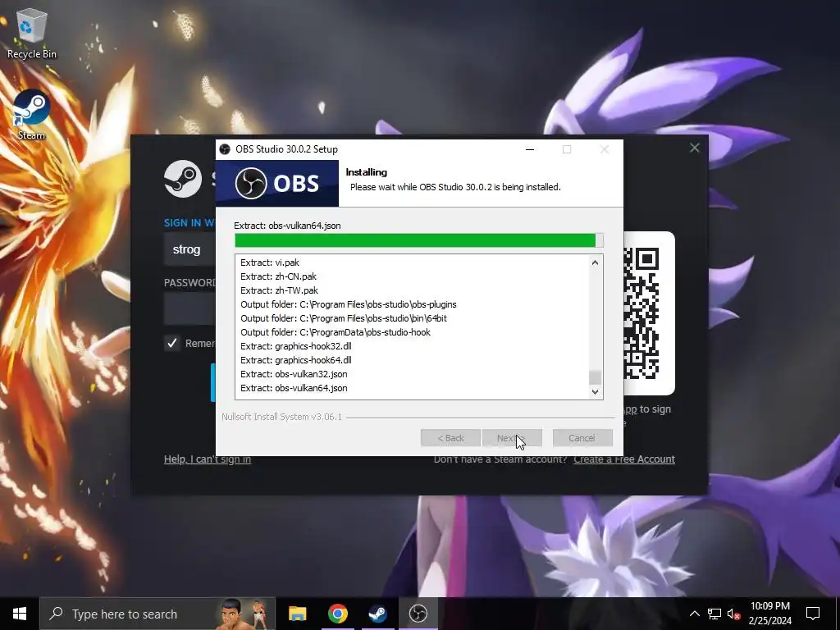Screen dimensions: 840x630
Task: Open network status tray icon
Action: [x=714, y=614]
